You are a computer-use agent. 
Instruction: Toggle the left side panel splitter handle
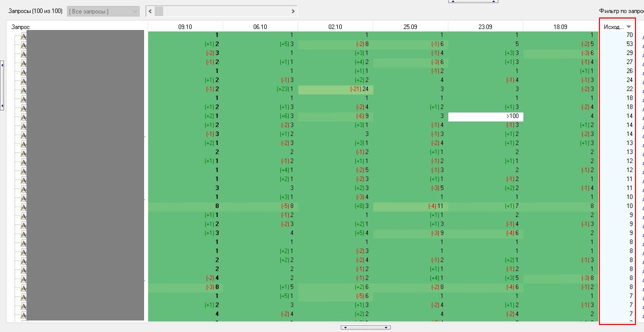[x=2, y=85]
